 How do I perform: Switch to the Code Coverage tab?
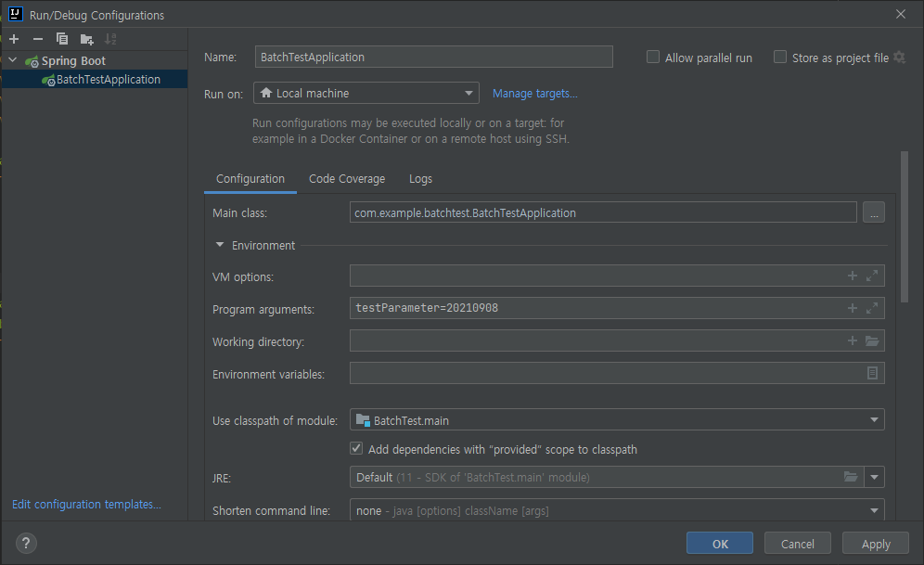point(347,178)
